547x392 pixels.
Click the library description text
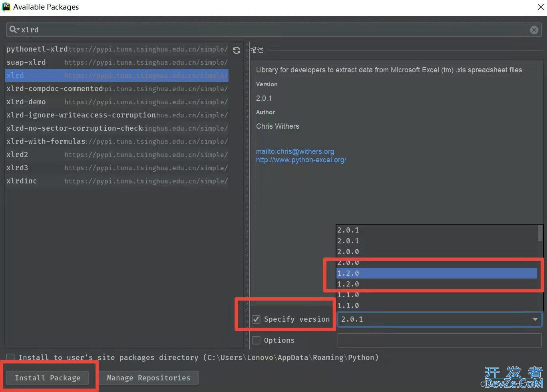pos(389,70)
